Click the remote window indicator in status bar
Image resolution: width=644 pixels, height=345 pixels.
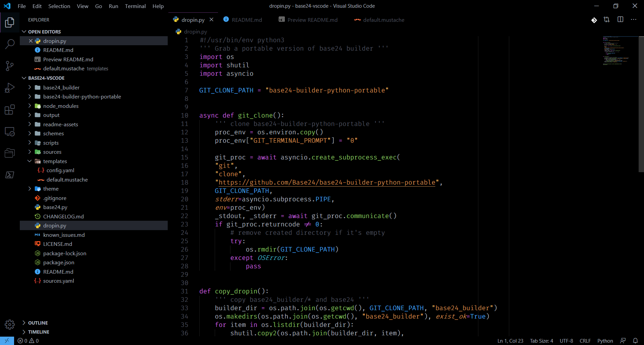point(7,341)
